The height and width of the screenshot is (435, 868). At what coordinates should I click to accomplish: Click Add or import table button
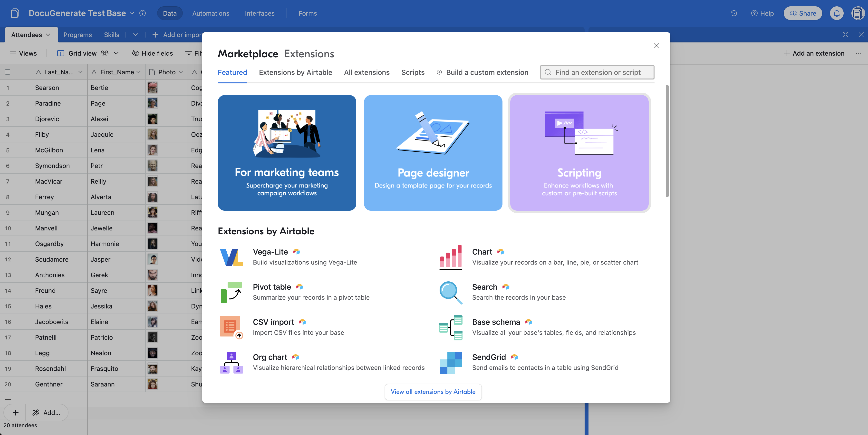(177, 34)
